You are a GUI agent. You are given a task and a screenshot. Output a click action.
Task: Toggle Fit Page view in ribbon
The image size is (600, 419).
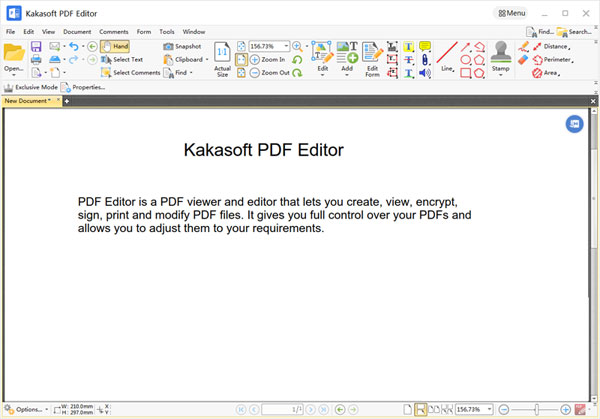(241, 47)
